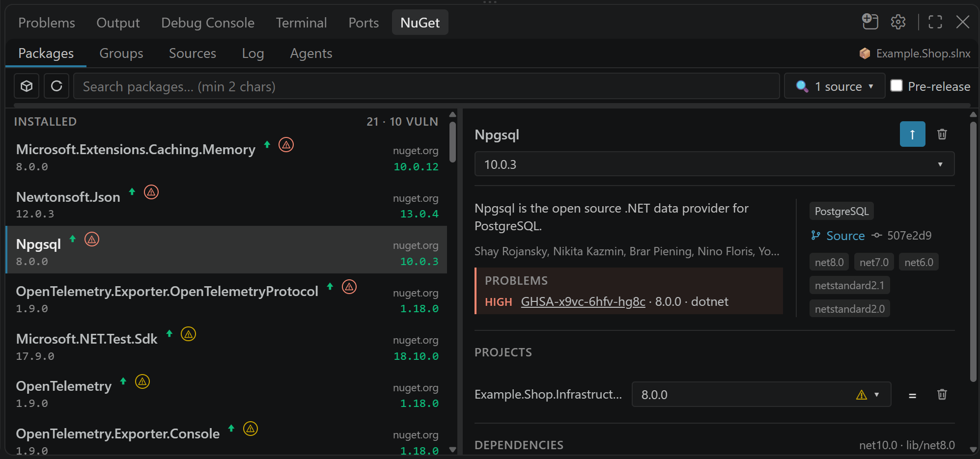Select the Debug Console panel tab
This screenshot has width=980, height=459.
point(208,23)
